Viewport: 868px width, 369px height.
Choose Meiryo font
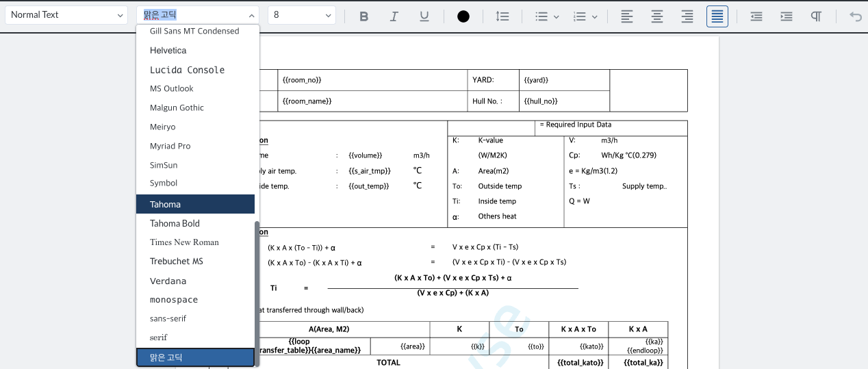coord(195,127)
